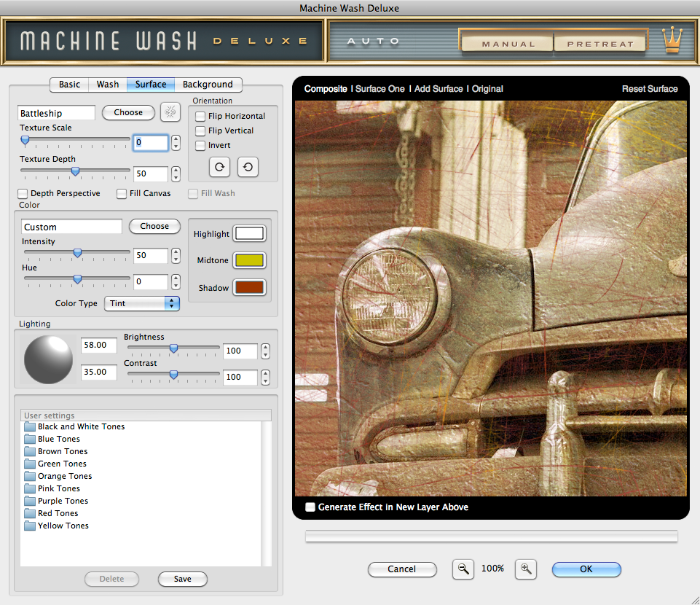Click the Brightness stepper arrows
This screenshot has width=700, height=605.
coord(266,351)
